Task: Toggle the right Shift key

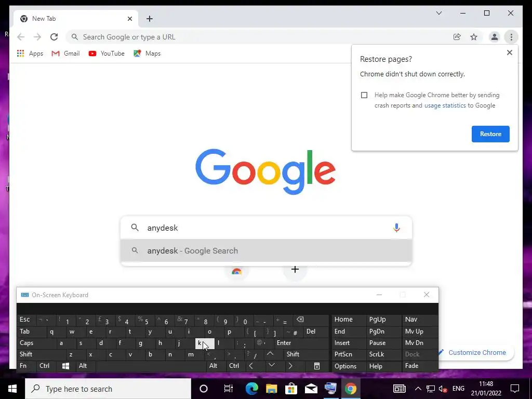Action: click(x=307, y=354)
